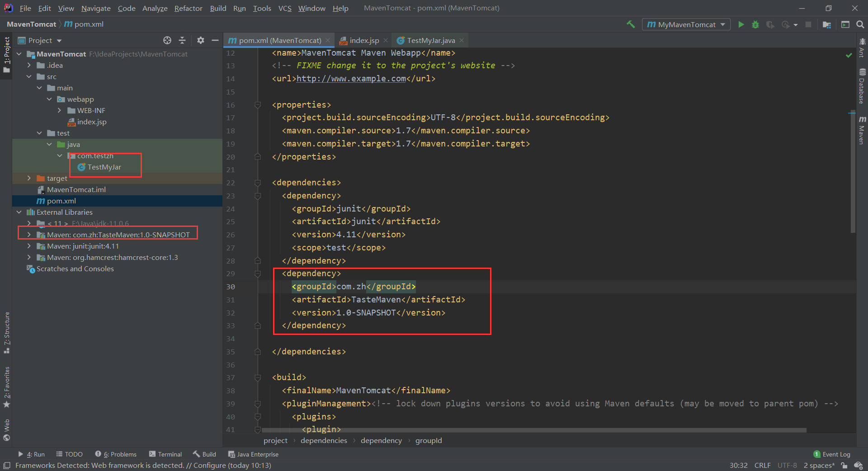Open the Event Log
Image resolution: width=868 pixels, height=471 pixels.
point(832,454)
